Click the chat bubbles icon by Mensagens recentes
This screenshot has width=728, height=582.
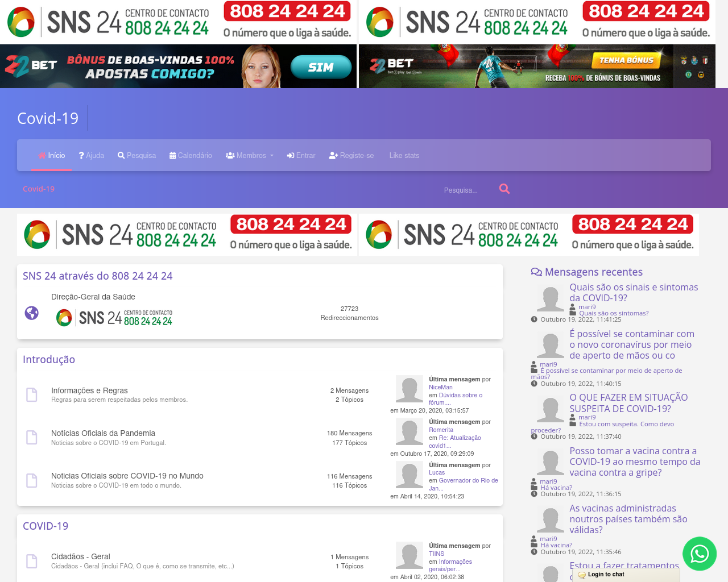(536, 272)
